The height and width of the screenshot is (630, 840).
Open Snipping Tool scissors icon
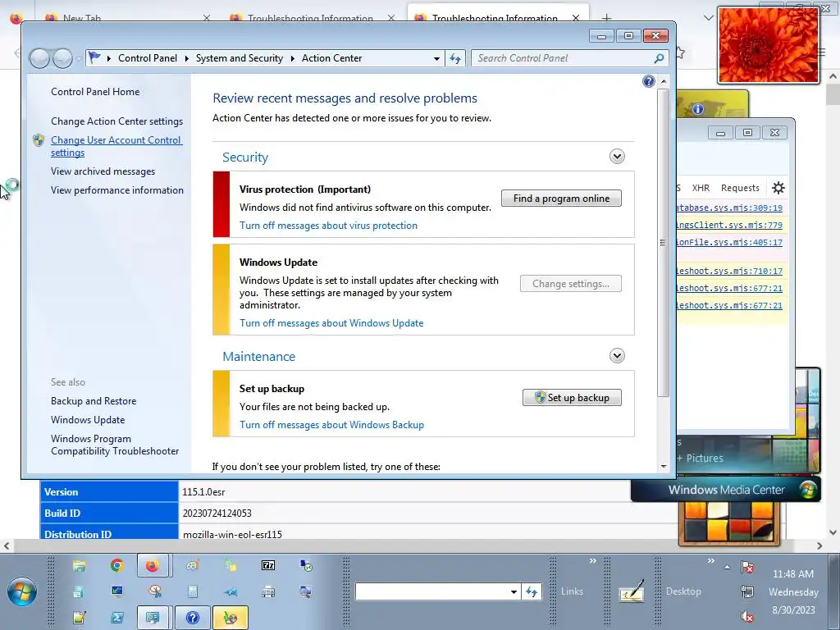tap(155, 591)
